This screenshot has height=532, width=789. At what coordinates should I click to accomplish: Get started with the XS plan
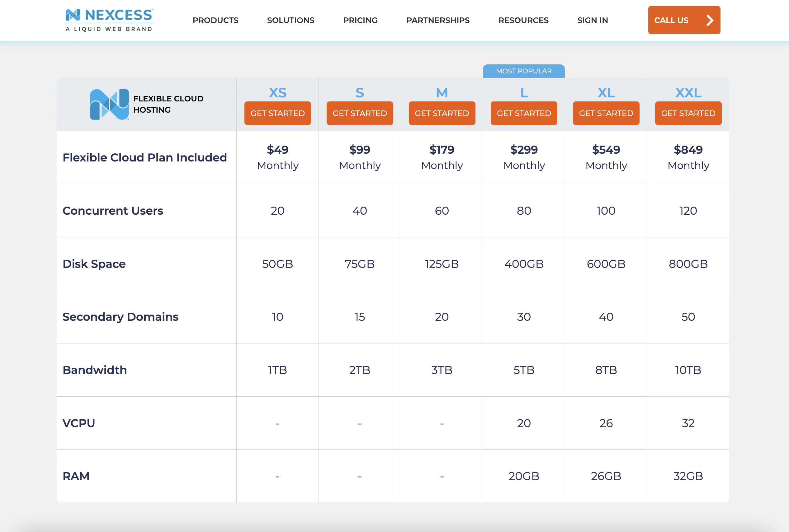click(277, 113)
